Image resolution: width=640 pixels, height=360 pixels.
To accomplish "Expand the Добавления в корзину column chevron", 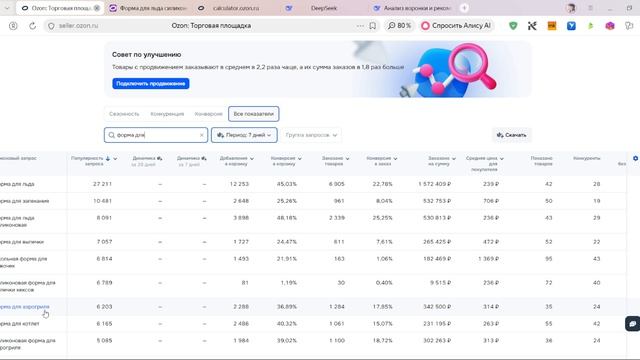I will click(x=252, y=158).
